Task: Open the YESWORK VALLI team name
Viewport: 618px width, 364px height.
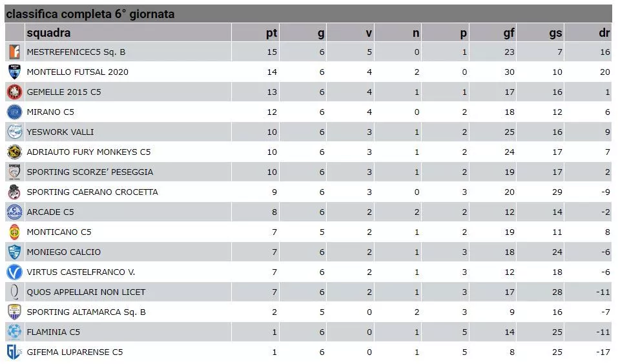Action: (x=60, y=132)
